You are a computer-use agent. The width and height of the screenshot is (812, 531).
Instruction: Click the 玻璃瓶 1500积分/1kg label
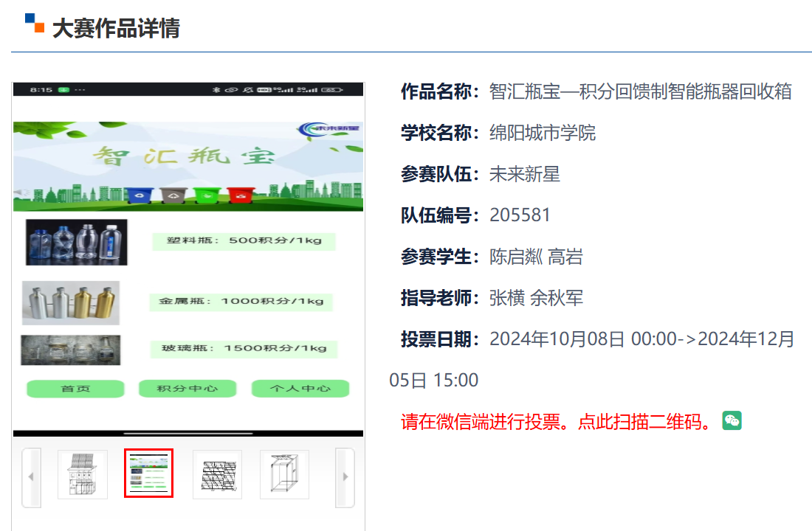(244, 348)
